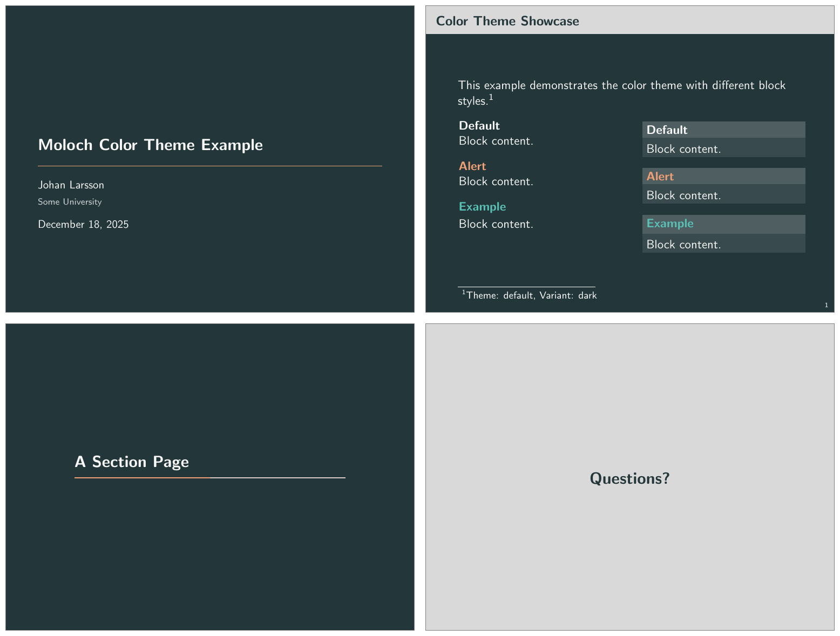Click the unshaded Alert block title
This screenshot has height=636, width=840.
point(472,166)
